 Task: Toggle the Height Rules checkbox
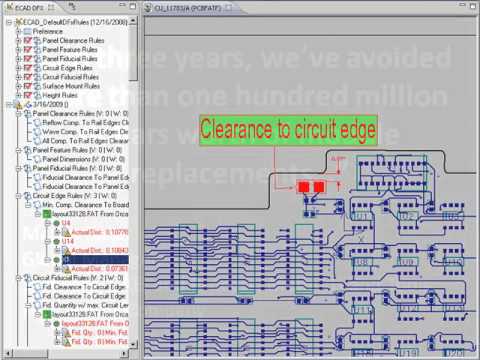(x=28, y=95)
